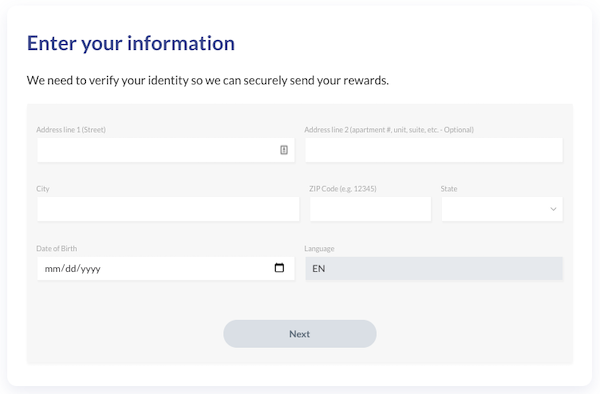Screen dimensions: 600x394
Task: Expand the State dropdown chevron
Action: pos(553,209)
